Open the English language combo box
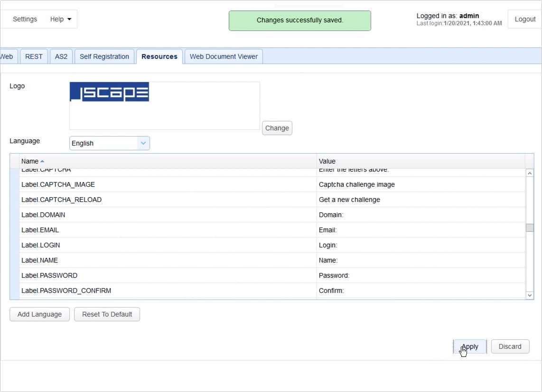This screenshot has width=542, height=392. [104, 143]
